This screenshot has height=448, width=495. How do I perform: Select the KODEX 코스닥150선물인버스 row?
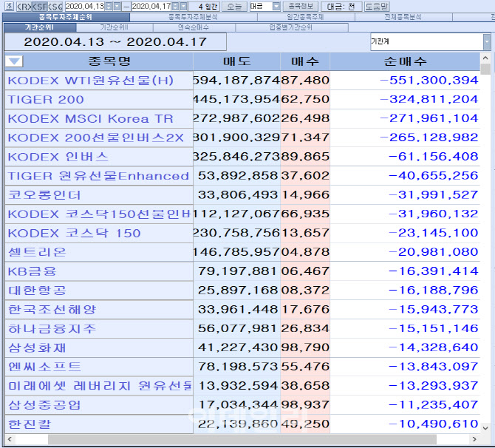tap(242, 214)
